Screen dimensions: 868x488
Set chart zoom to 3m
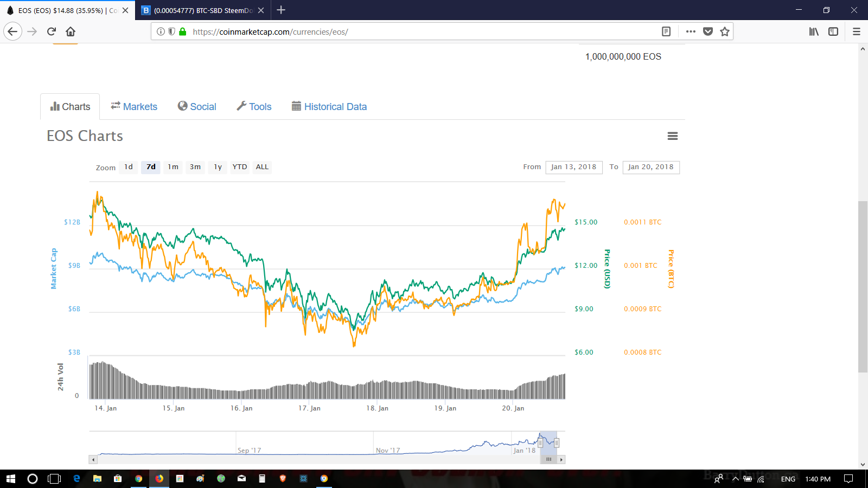pyautogui.click(x=195, y=167)
